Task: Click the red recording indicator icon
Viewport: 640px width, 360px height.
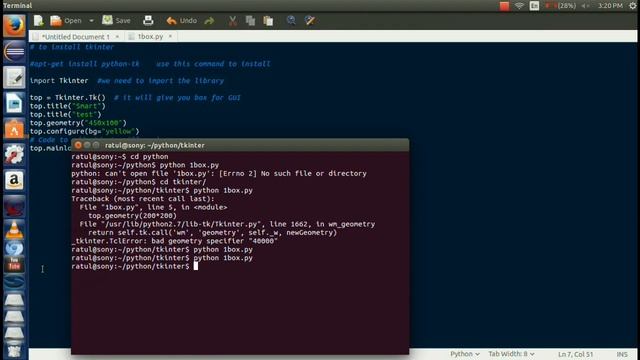Action: point(504,6)
